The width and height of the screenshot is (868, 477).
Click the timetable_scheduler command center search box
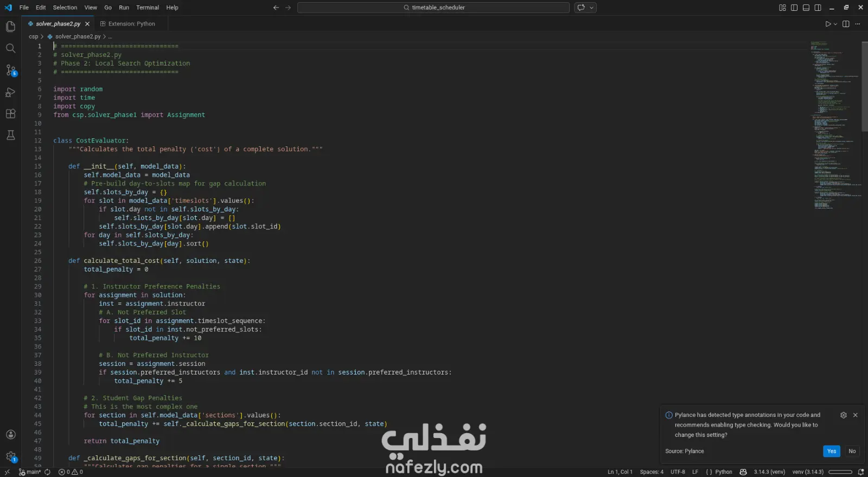(x=433, y=8)
